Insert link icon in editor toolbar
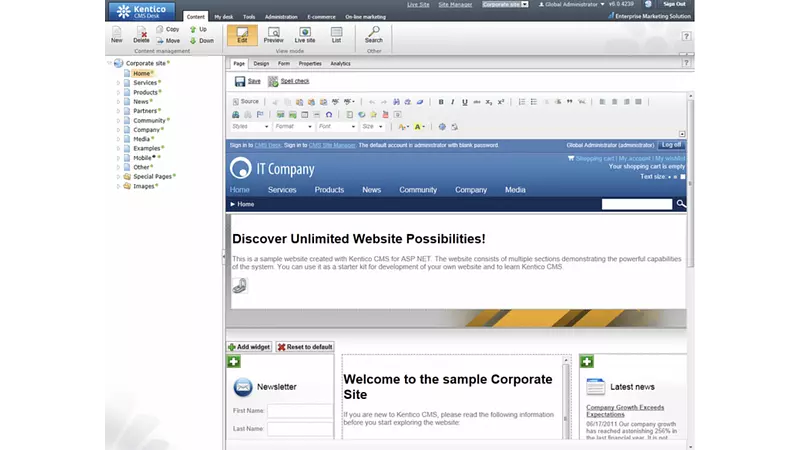Screen dimensions: 800x450 [236, 114]
